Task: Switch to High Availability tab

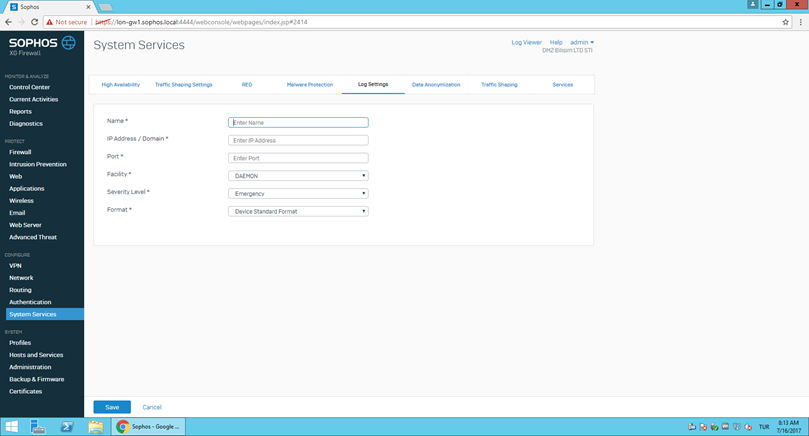Action: click(x=121, y=85)
